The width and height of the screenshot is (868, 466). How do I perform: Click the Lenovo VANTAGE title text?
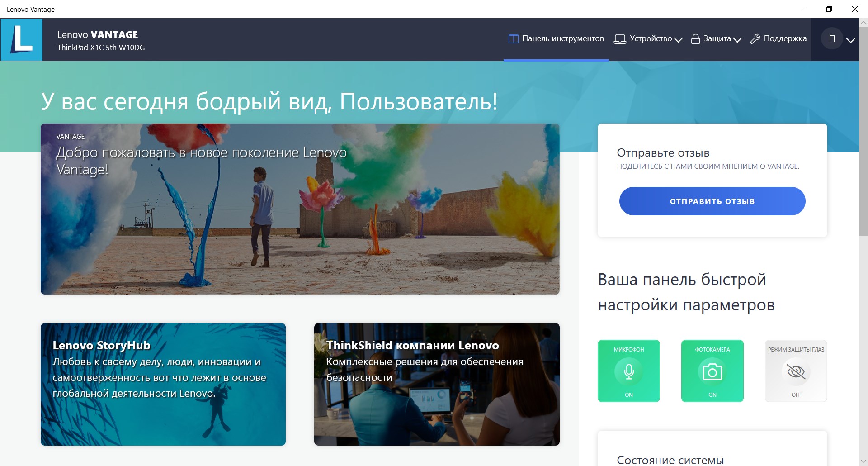(98, 35)
